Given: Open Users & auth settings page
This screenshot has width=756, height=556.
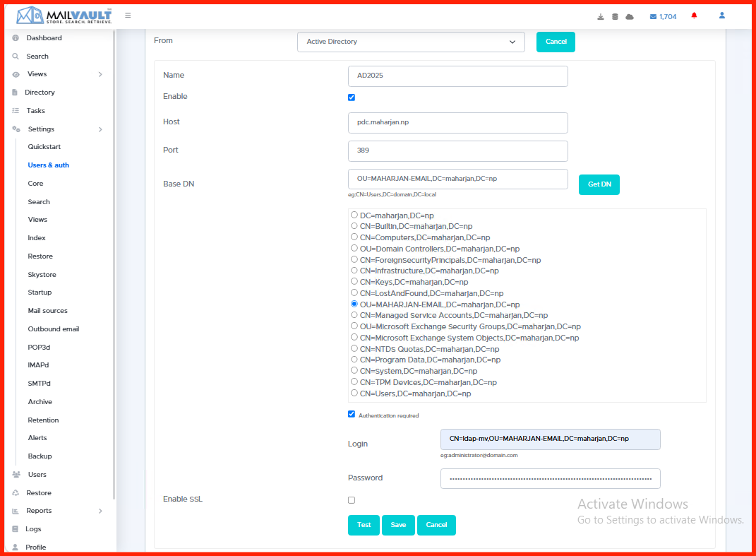Looking at the screenshot, I should 48,165.
